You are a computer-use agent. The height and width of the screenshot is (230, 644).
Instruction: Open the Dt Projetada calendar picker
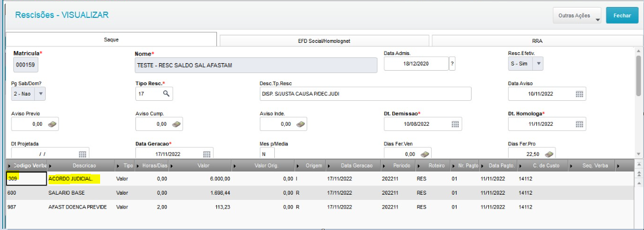83,154
